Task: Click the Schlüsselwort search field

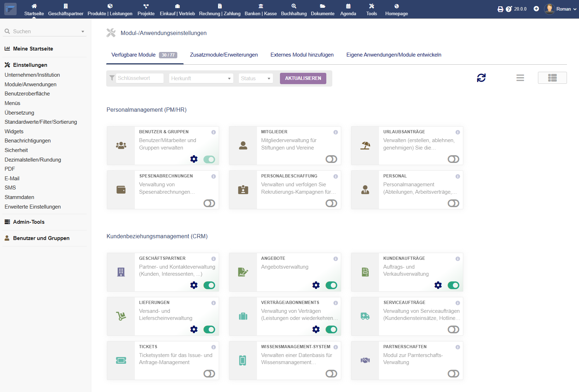Action: pos(139,78)
